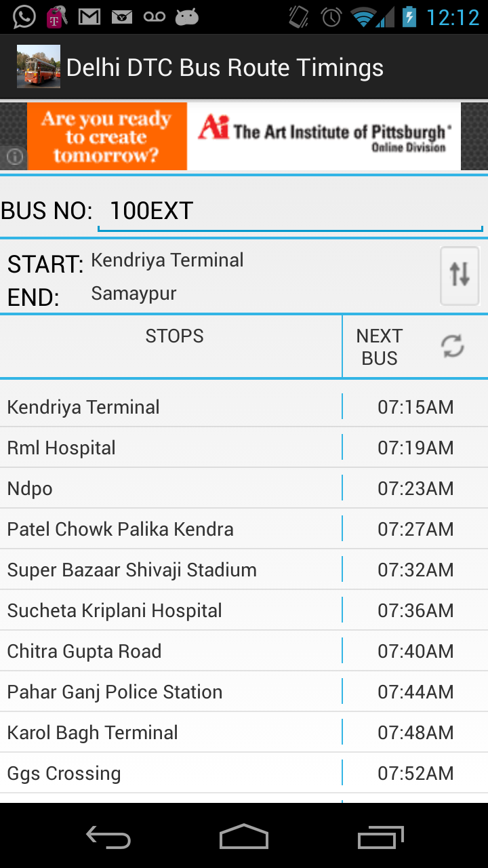Screen dimensions: 488x868
Task: Select the Rml Hospital stop
Action: pyautogui.click(x=61, y=448)
